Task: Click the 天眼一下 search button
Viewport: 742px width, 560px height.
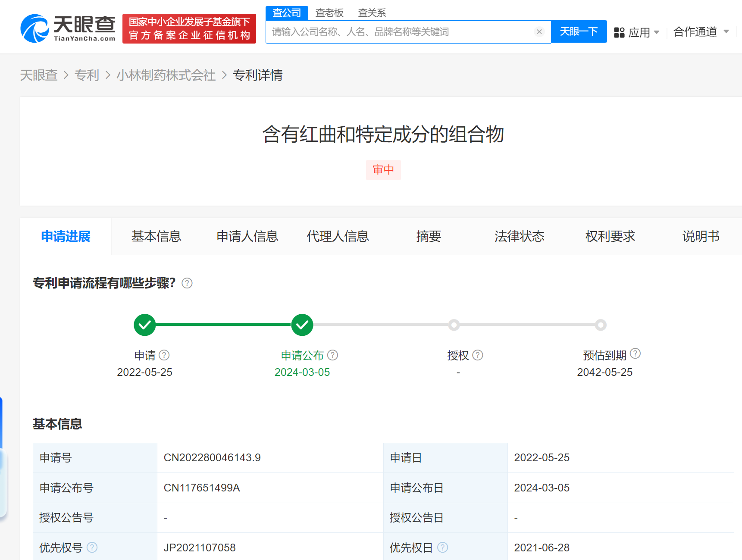Action: (579, 31)
